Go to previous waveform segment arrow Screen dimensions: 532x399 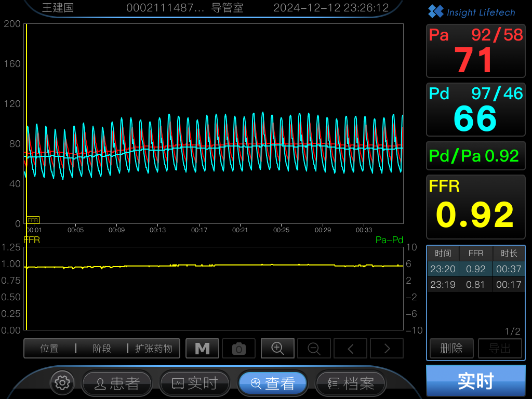coord(351,349)
